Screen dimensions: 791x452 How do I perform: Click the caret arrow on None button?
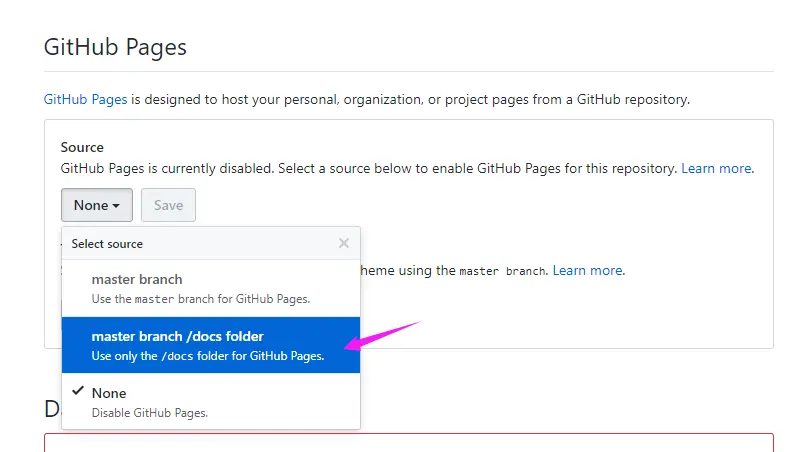tap(117, 206)
